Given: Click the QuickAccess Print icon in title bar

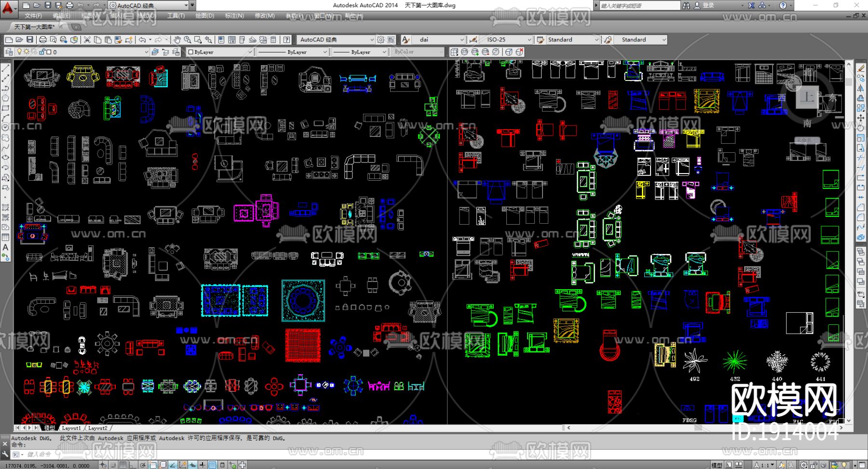Looking at the screenshot, I should point(69,5).
